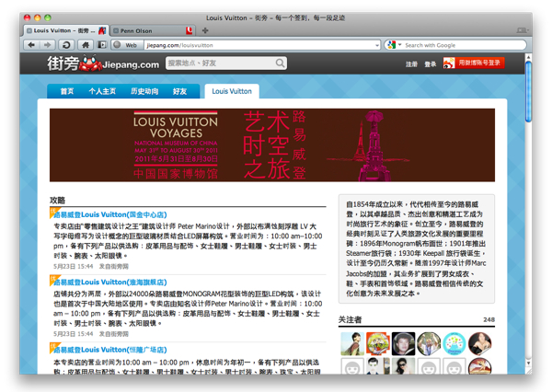Open the sixth follower's woman avatar
Screen dimensions: 552x392
tap(480, 344)
